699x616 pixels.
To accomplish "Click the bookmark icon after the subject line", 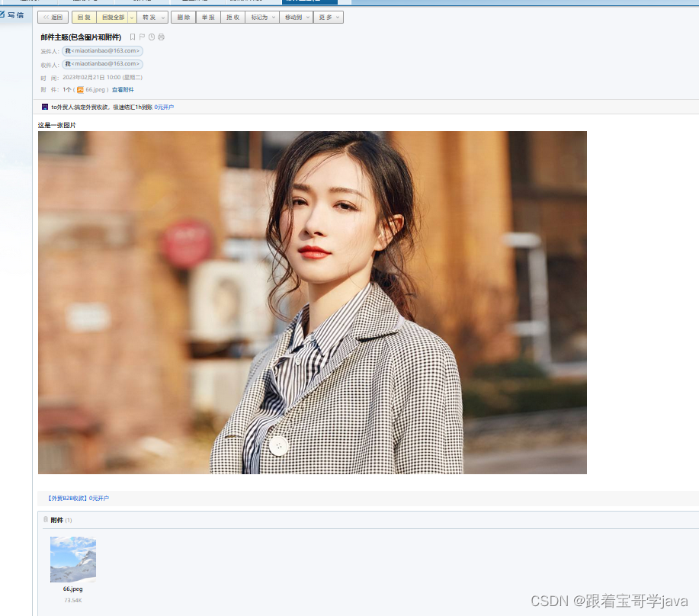I will (x=133, y=37).
